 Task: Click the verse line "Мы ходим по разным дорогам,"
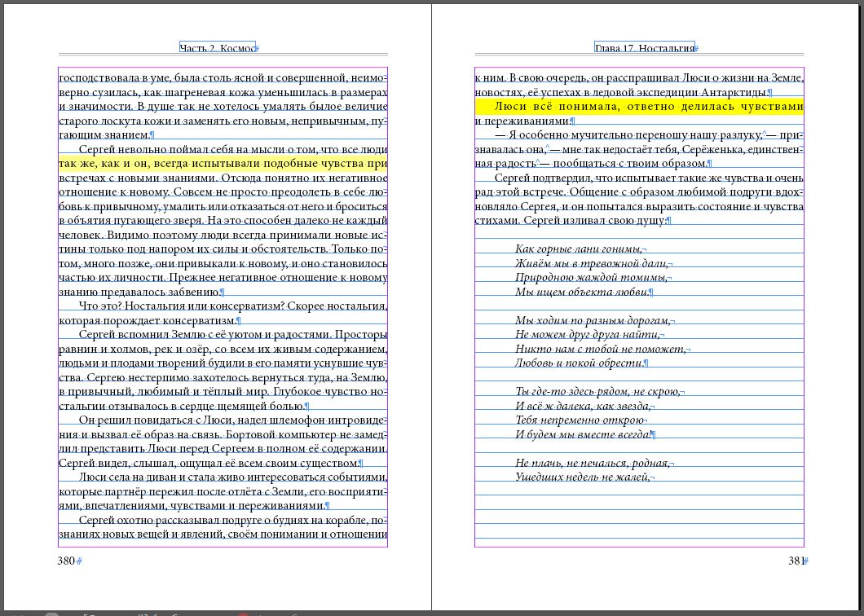593,321
